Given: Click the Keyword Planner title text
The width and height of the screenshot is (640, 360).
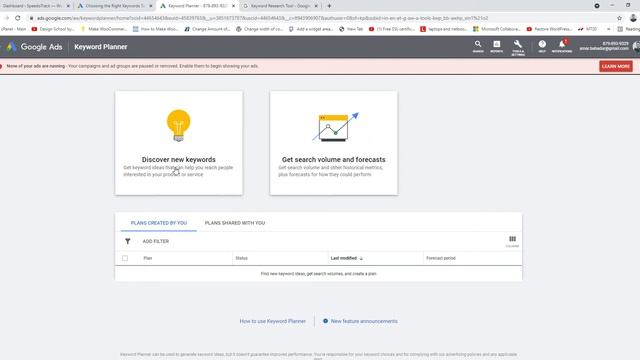Looking at the screenshot, I should pyautogui.click(x=101, y=47).
